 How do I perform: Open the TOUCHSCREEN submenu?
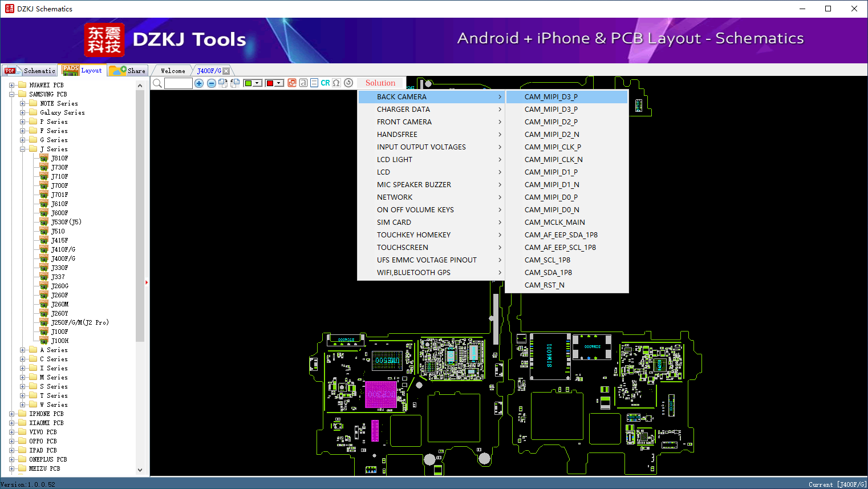pyautogui.click(x=431, y=248)
